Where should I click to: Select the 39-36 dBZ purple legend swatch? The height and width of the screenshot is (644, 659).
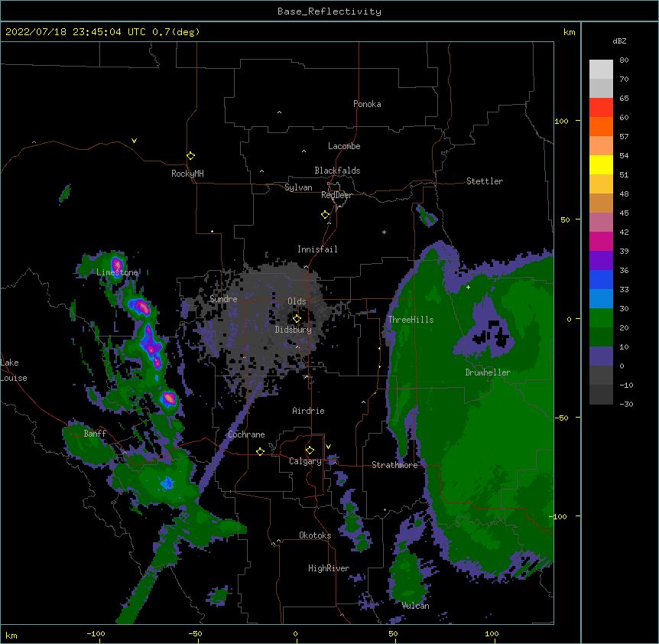pos(601,261)
